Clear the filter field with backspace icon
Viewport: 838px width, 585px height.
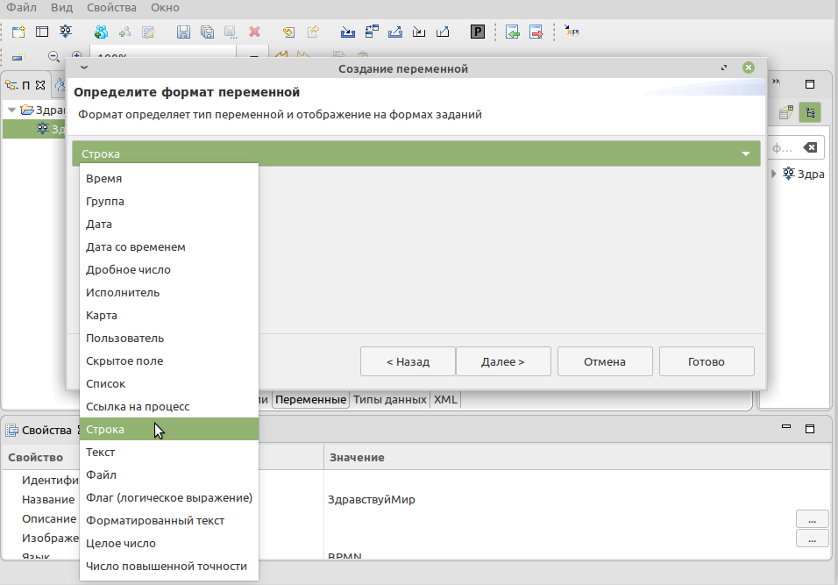point(810,147)
